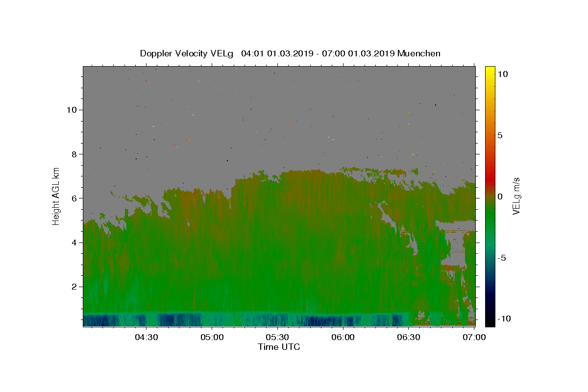Click the 04:30 time tick label
The image size is (588, 392).
[146, 337]
